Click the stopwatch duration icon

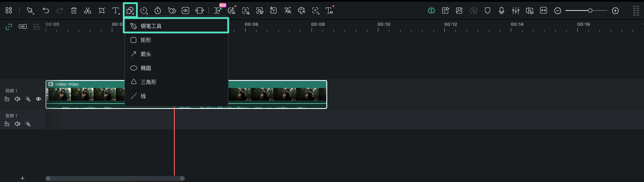click(x=158, y=10)
